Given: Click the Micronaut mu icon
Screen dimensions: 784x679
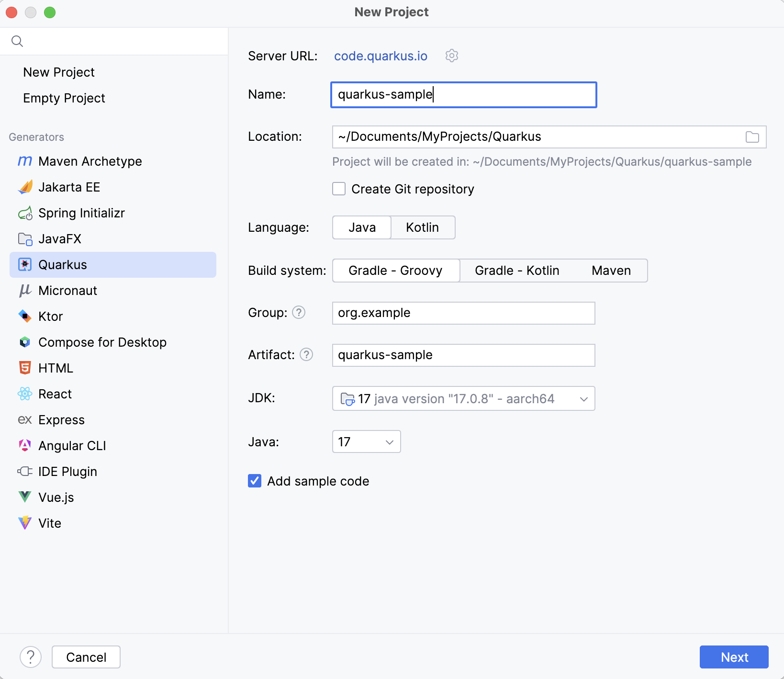Looking at the screenshot, I should pyautogui.click(x=25, y=291).
